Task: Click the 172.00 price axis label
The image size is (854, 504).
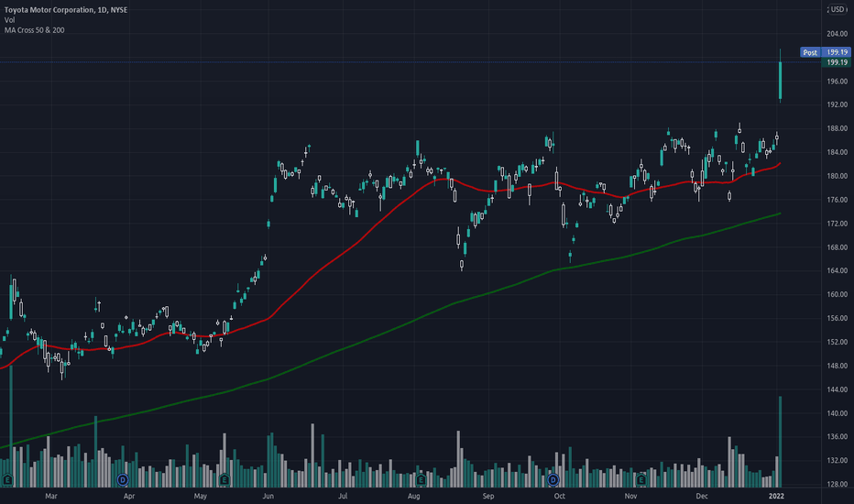Action: point(838,224)
